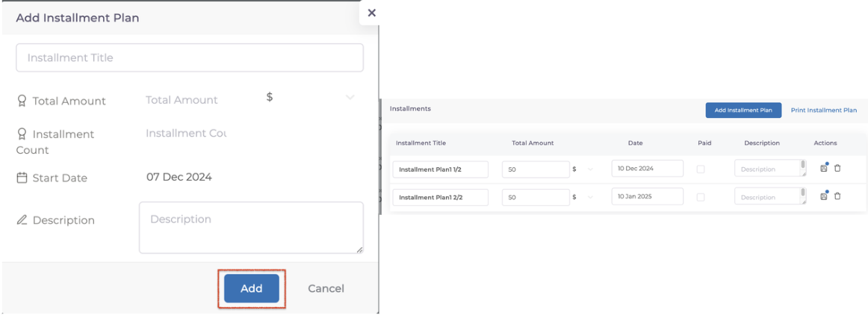Delete the Installment Plan1 1/2 row

(837, 169)
